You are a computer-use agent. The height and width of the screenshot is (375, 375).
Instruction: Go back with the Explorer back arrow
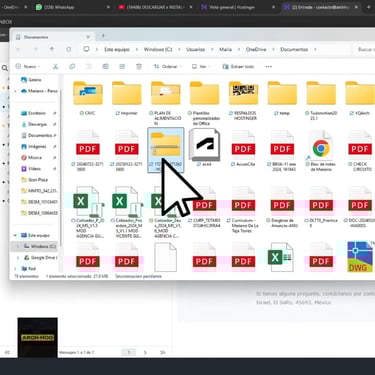(19, 49)
